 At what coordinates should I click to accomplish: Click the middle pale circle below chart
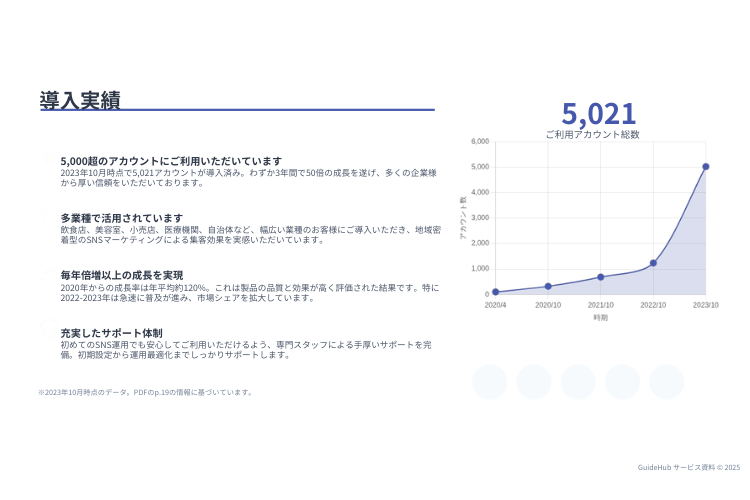578,382
